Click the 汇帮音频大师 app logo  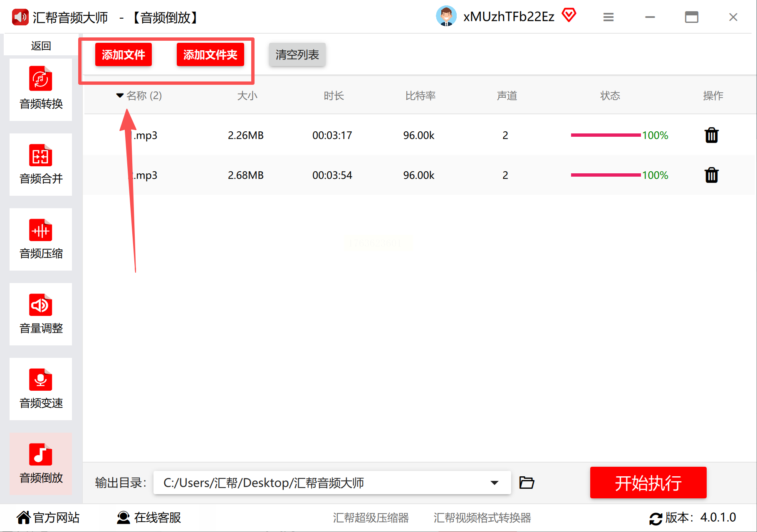click(20, 17)
